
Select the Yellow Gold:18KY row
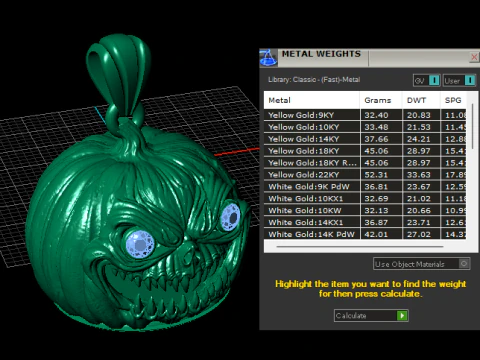pyautogui.click(x=365, y=151)
